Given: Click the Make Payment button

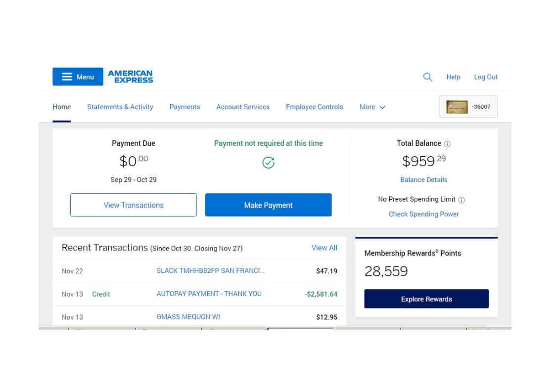Looking at the screenshot, I should pyautogui.click(x=268, y=205).
